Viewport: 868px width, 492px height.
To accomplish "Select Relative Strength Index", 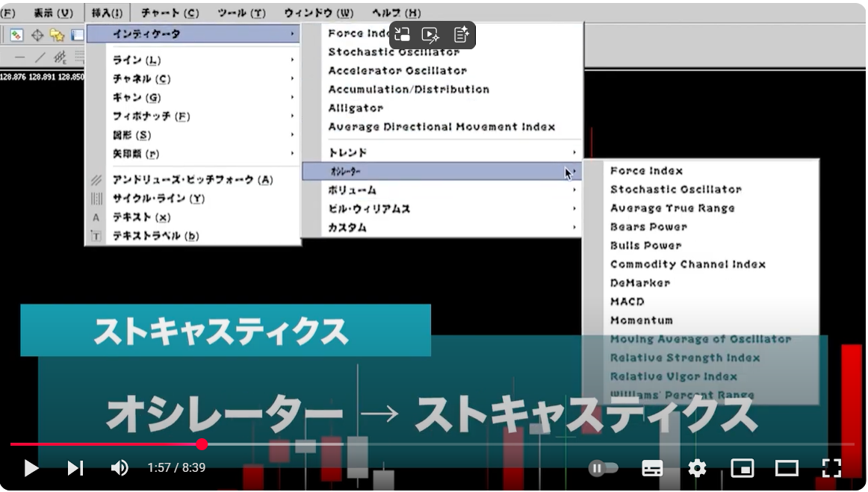I will [x=685, y=358].
